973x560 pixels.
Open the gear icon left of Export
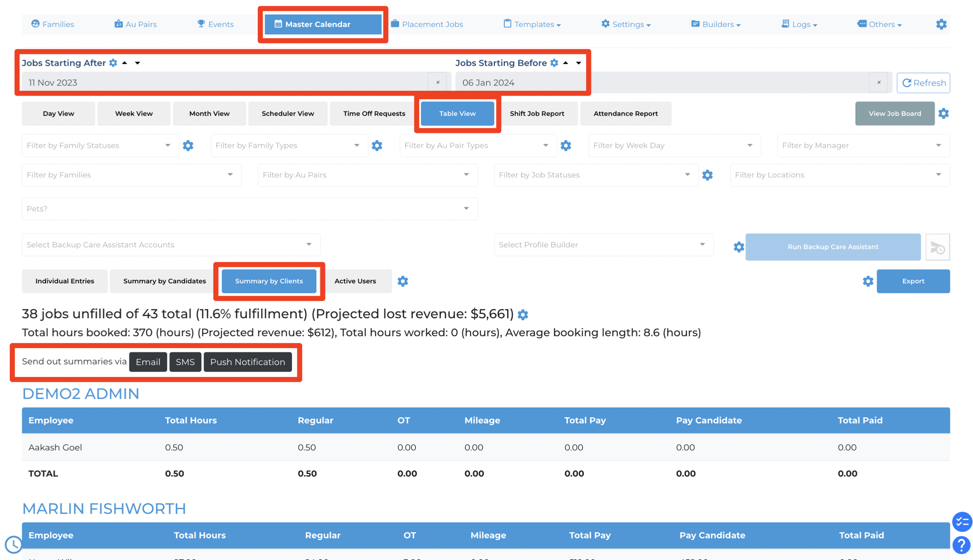tap(868, 281)
